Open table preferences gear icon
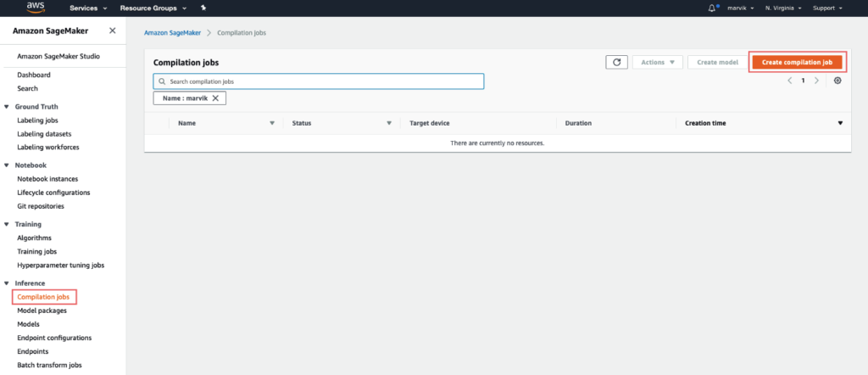The height and width of the screenshot is (375, 868). 837,81
